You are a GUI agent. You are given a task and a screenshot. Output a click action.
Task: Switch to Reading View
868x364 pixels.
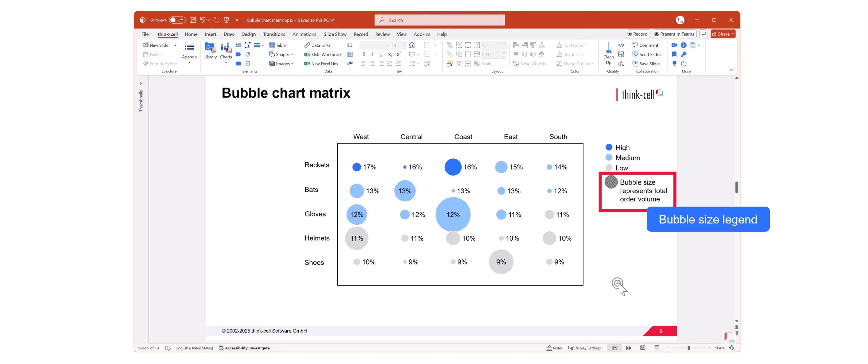[643, 348]
